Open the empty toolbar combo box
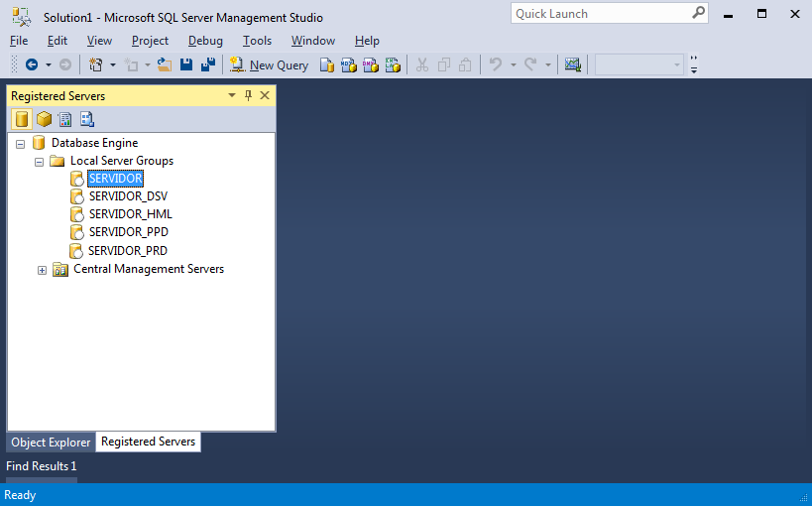Screen dimensions: 812x507 639,64
